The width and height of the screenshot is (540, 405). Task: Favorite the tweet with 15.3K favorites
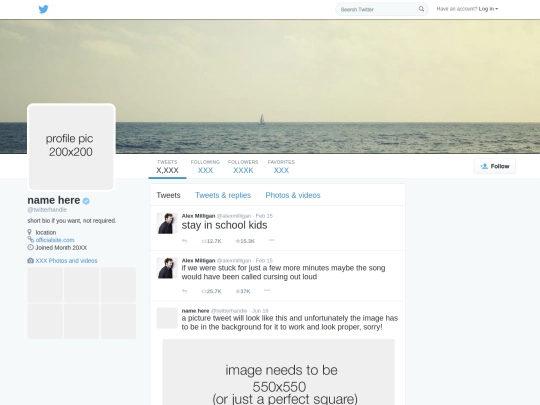(245, 241)
